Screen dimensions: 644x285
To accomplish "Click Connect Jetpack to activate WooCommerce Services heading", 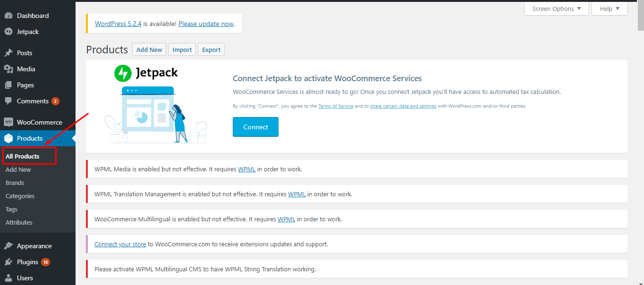I will (327, 78).
